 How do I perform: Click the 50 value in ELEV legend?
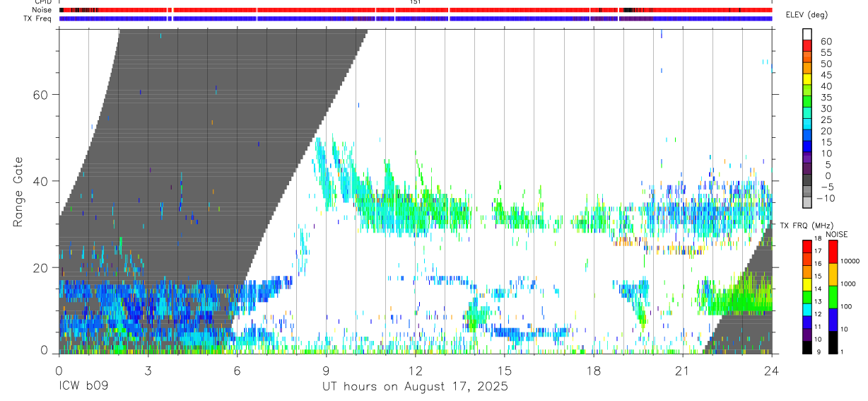(x=826, y=64)
